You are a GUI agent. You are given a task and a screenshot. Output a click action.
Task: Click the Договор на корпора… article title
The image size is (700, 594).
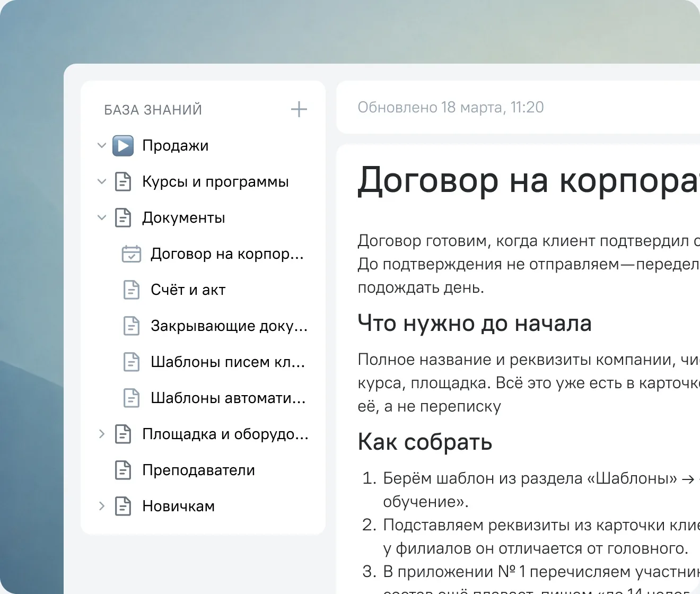point(529,180)
